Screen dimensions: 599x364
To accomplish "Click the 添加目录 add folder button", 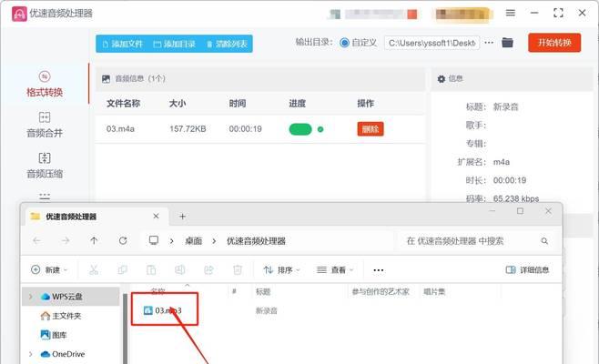I will pyautogui.click(x=174, y=44).
